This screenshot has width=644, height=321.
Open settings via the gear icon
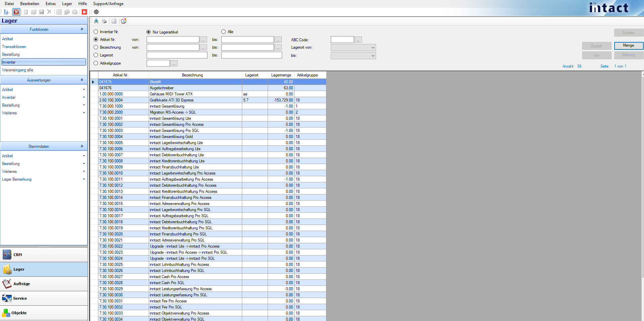pyautogui.click(x=96, y=12)
